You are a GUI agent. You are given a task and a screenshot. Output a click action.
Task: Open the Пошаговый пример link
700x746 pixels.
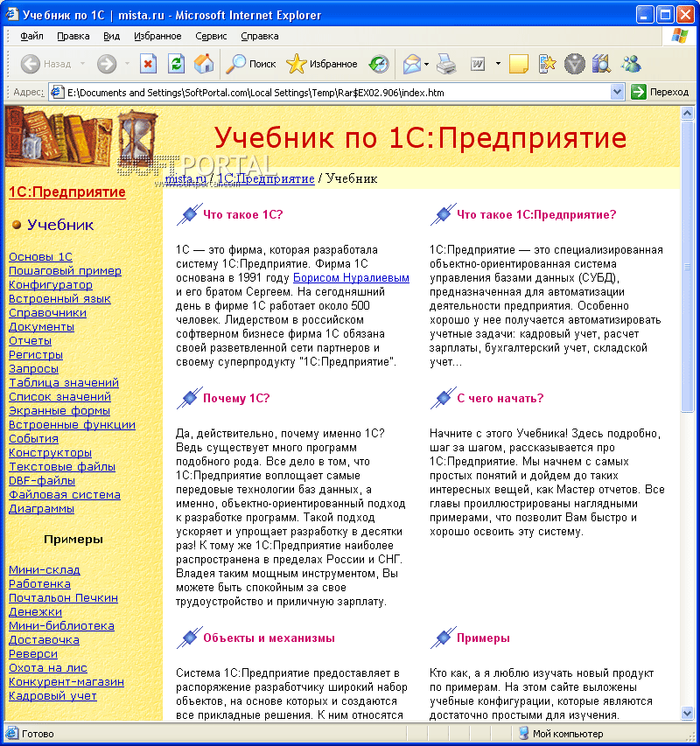pyautogui.click(x=66, y=271)
